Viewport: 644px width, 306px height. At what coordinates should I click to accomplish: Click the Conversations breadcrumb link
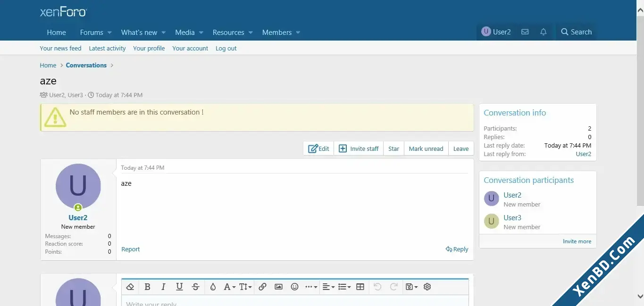[86, 65]
